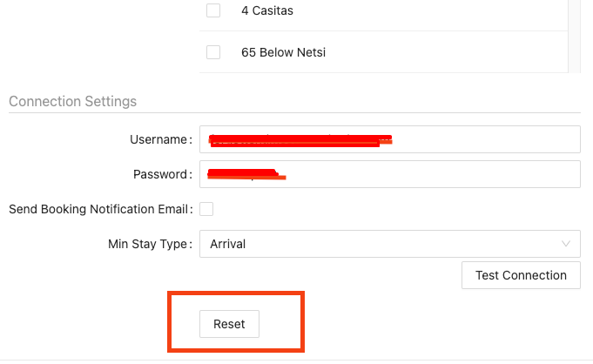Click the Connection Settings section heading
Image resolution: width=593 pixels, height=364 pixels.
point(72,101)
